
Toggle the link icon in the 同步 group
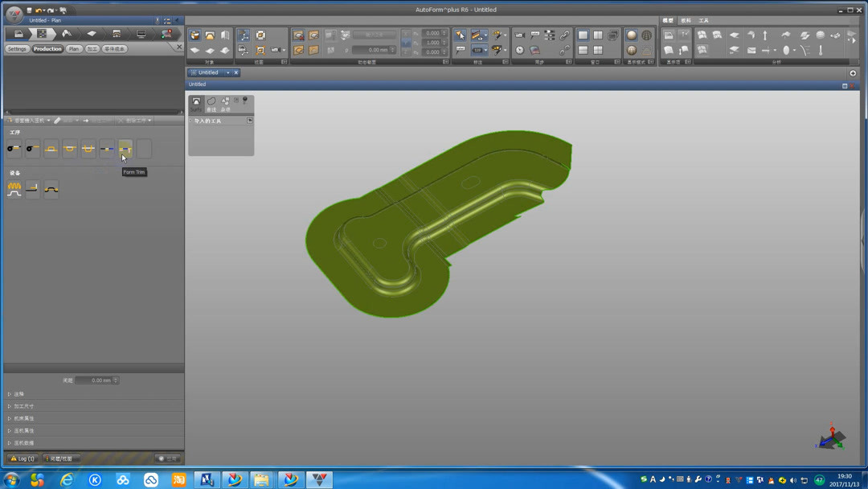click(x=565, y=35)
